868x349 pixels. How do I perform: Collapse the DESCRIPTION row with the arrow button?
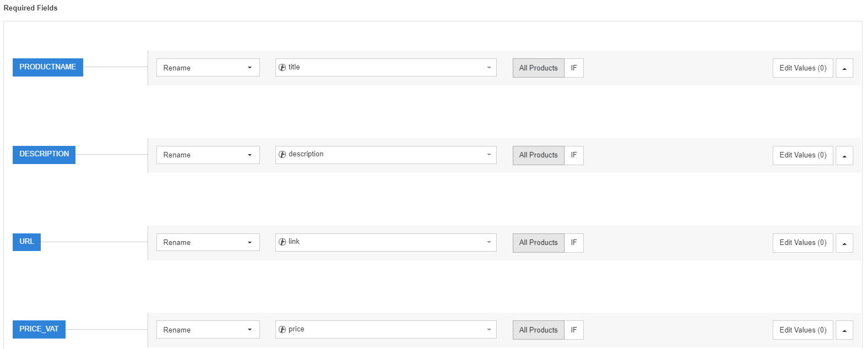tap(844, 155)
